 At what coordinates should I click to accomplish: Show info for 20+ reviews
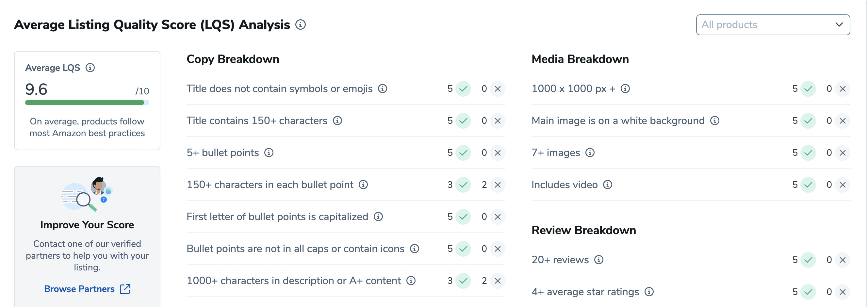pos(598,260)
